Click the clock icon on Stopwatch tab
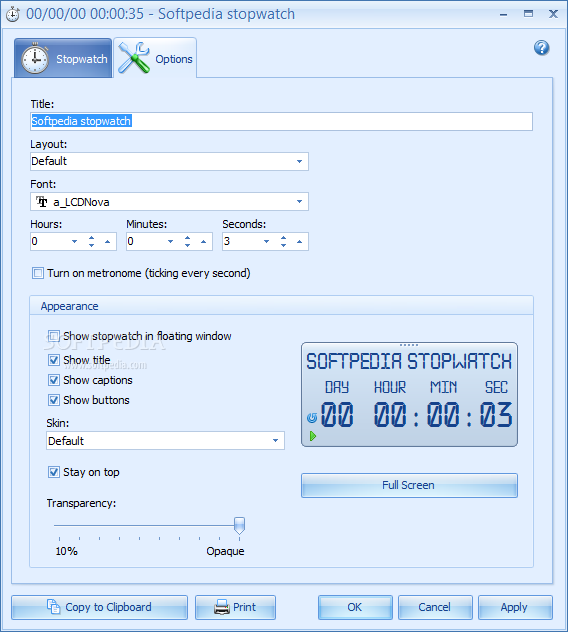Image resolution: width=568 pixels, height=632 pixels. click(x=35, y=59)
